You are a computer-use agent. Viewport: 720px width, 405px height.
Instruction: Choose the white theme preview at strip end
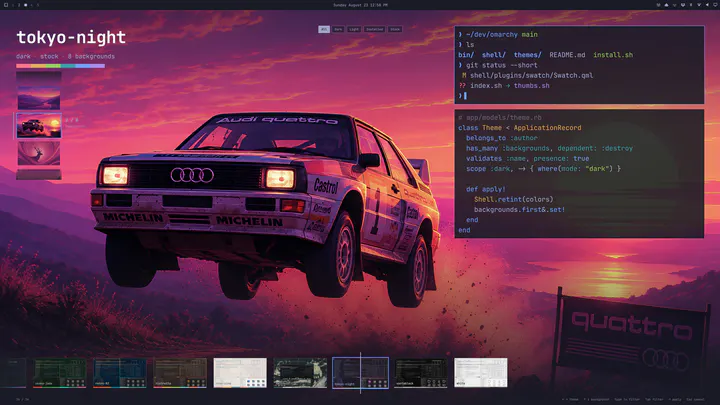tap(481, 373)
